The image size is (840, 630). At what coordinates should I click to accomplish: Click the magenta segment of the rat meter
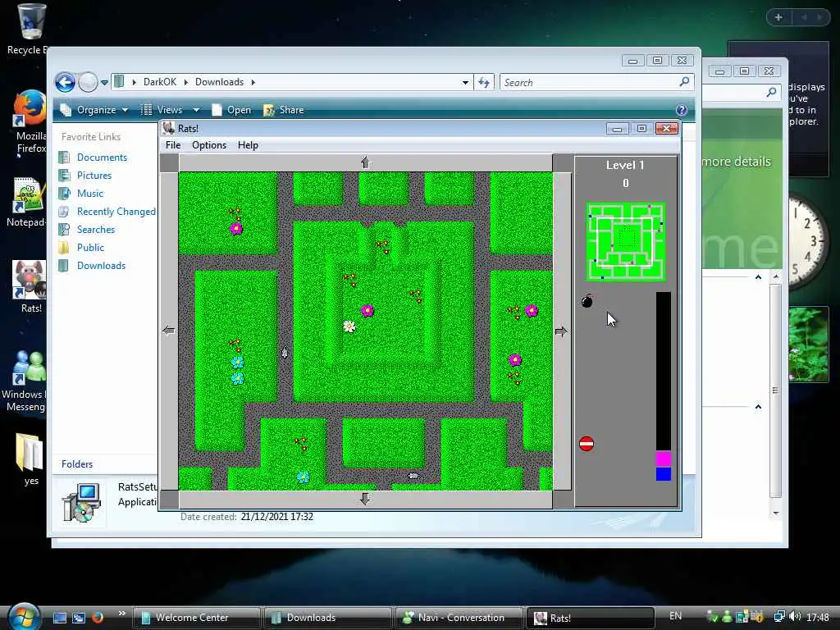tap(663, 459)
